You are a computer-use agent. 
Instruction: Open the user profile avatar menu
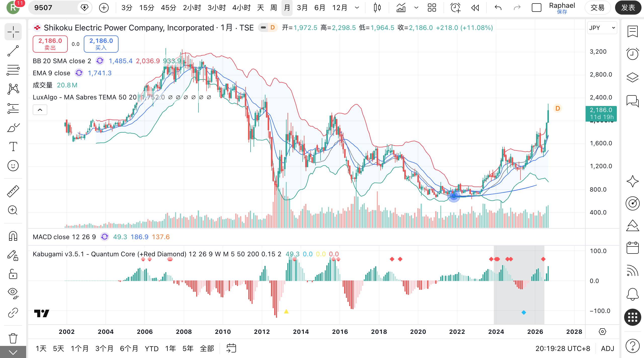(13, 7)
